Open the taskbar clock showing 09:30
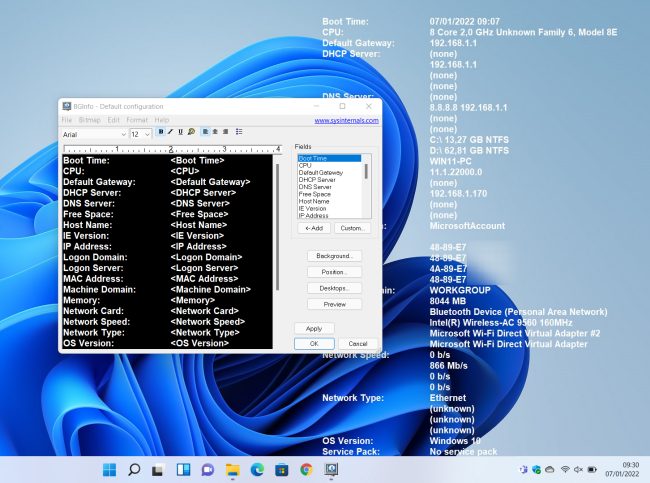The width and height of the screenshot is (650, 483). click(x=622, y=470)
